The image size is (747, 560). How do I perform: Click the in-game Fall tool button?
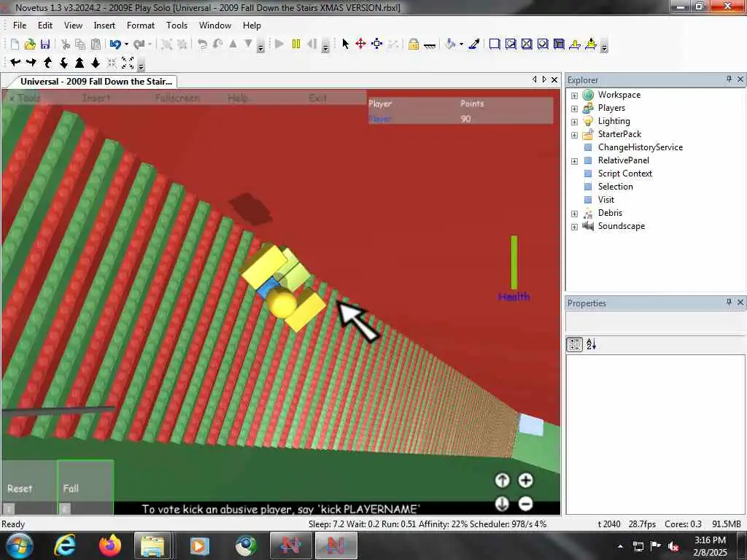pyautogui.click(x=85, y=488)
